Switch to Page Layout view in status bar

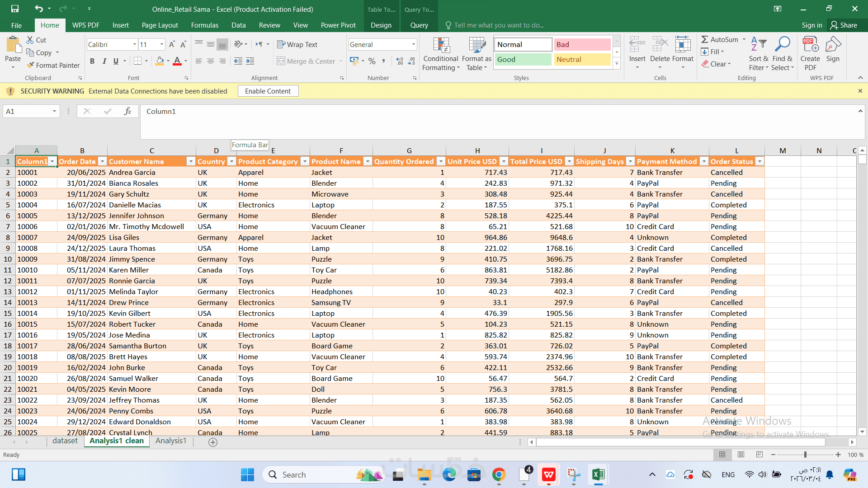[x=741, y=455]
